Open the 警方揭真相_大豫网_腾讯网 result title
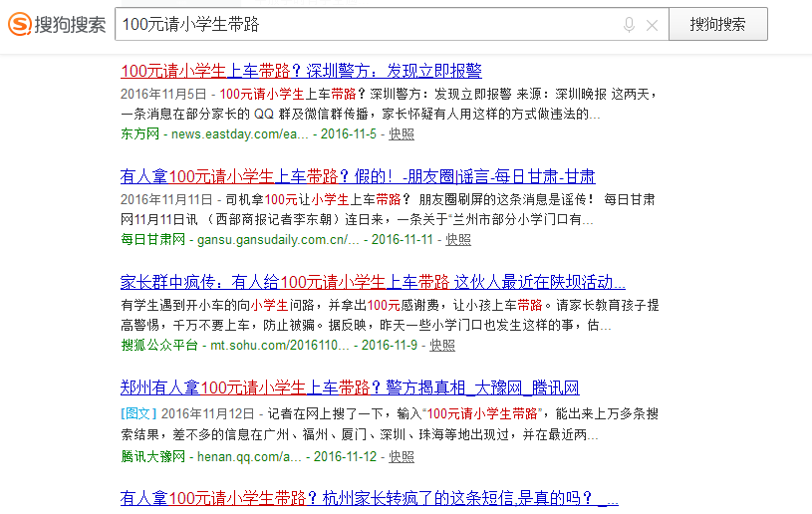The width and height of the screenshot is (812, 514). pos(350,387)
